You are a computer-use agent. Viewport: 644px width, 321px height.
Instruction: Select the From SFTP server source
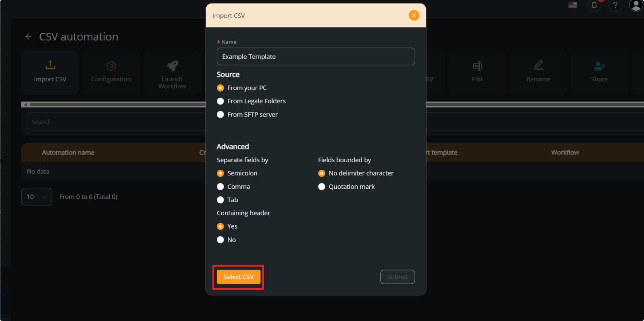[x=220, y=114]
